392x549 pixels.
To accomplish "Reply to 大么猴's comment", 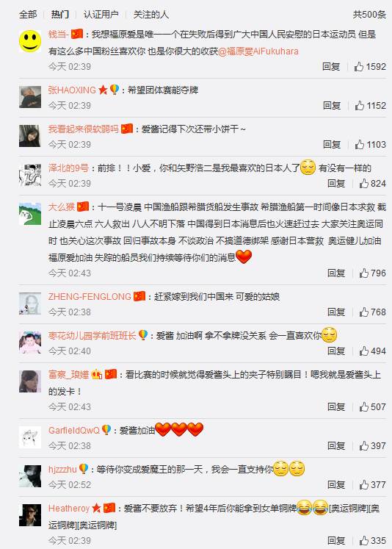I will coord(336,273).
